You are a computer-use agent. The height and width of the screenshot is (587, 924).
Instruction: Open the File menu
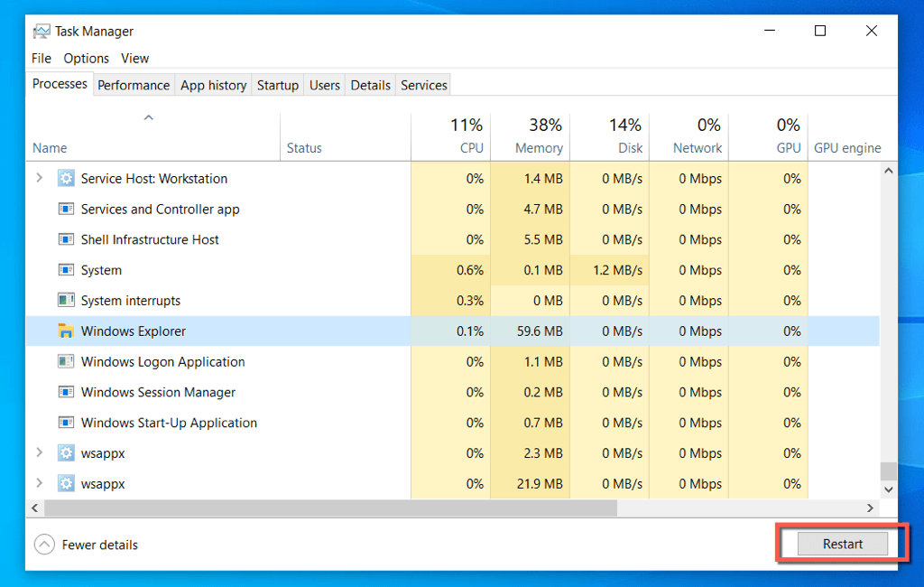[42, 59]
